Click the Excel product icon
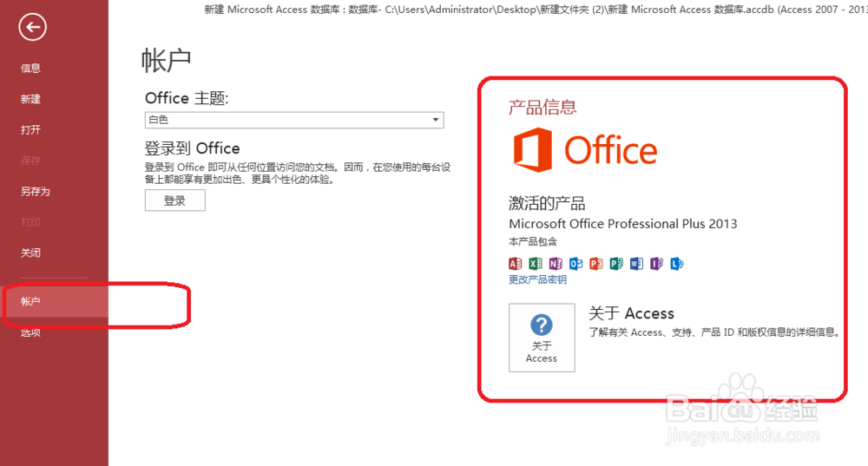 pos(536,264)
